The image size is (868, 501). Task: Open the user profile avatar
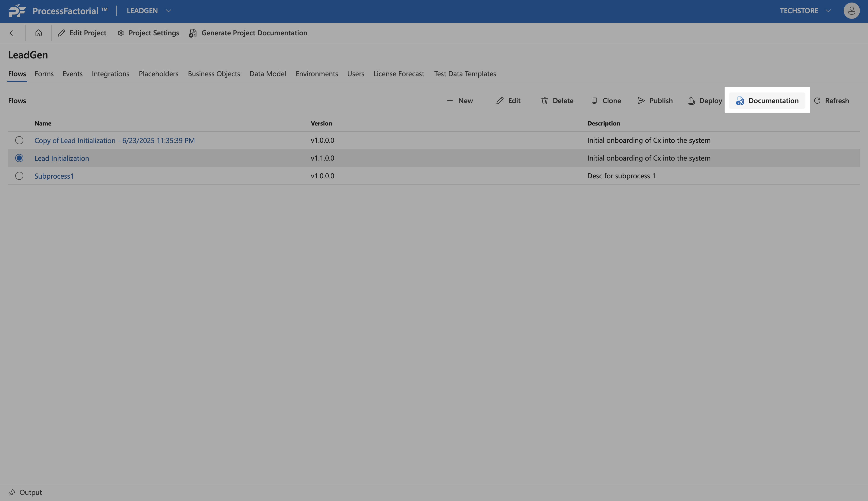tap(851, 11)
